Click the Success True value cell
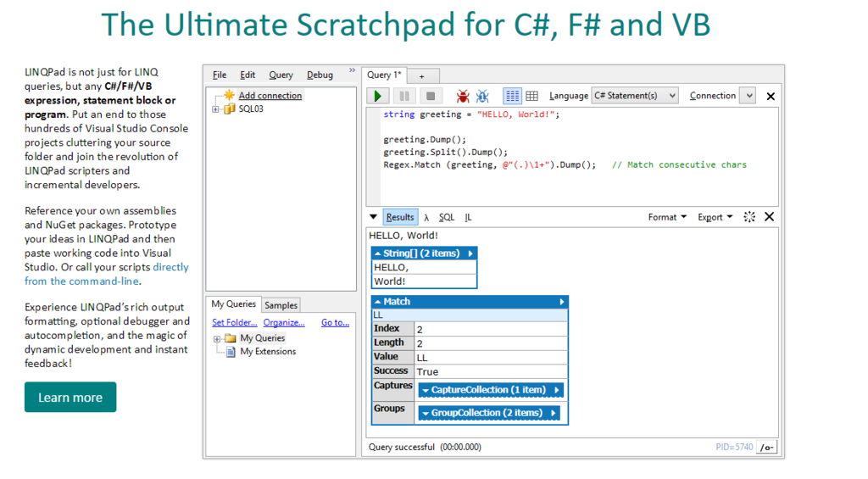The height and width of the screenshot is (479, 868). [491, 371]
